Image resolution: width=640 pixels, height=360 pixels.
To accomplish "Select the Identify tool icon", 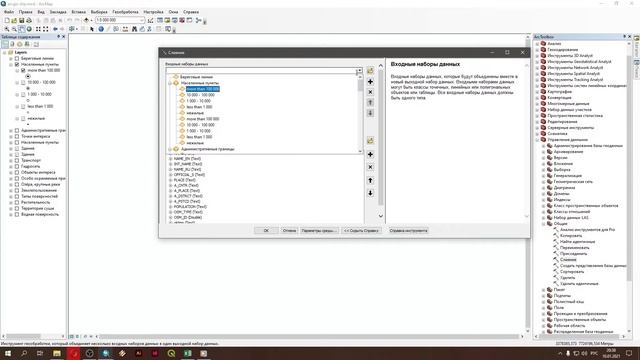I will pos(101,29).
